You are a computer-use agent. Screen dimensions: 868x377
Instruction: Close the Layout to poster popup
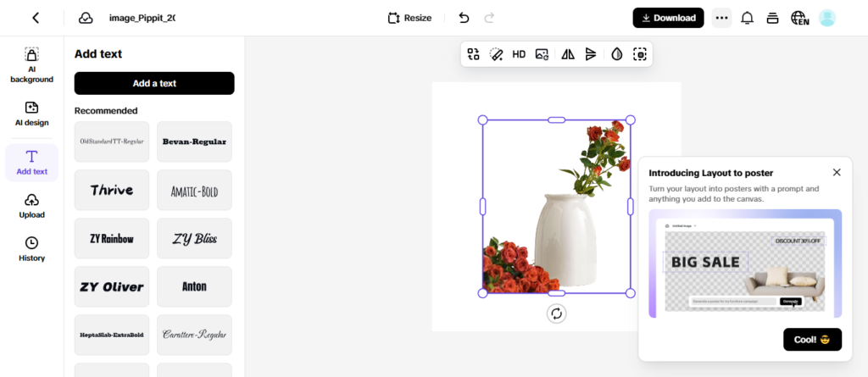[837, 172]
